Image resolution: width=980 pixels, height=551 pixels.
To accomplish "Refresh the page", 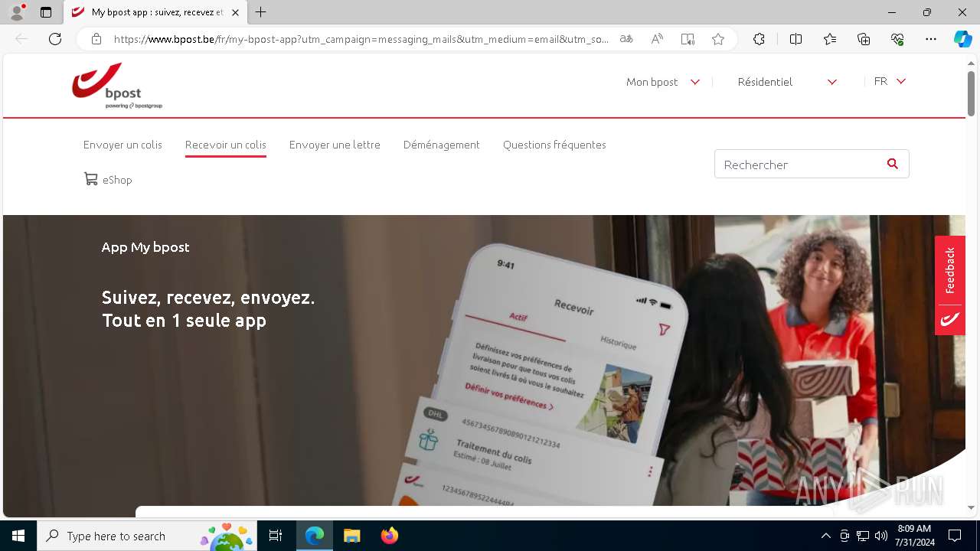I will click(55, 39).
